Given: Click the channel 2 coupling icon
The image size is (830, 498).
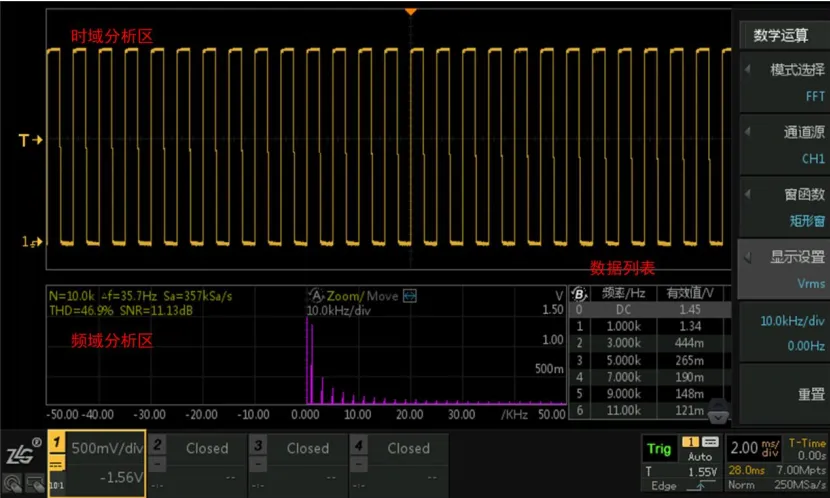Looking at the screenshot, I should coord(157,465).
